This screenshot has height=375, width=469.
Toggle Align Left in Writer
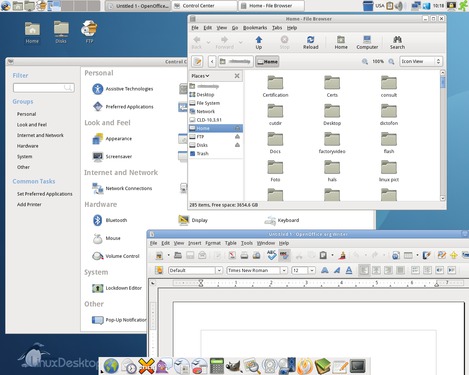364,270
